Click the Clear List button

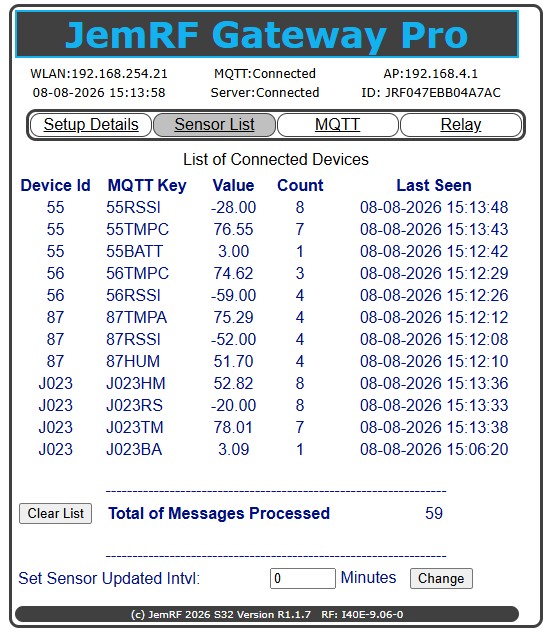click(x=55, y=514)
